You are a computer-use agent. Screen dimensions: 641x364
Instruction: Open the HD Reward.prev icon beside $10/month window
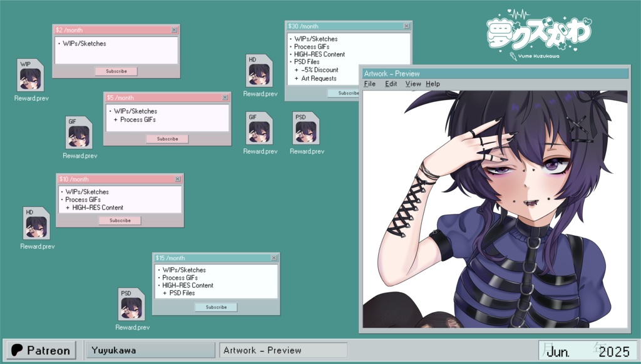[x=36, y=223]
